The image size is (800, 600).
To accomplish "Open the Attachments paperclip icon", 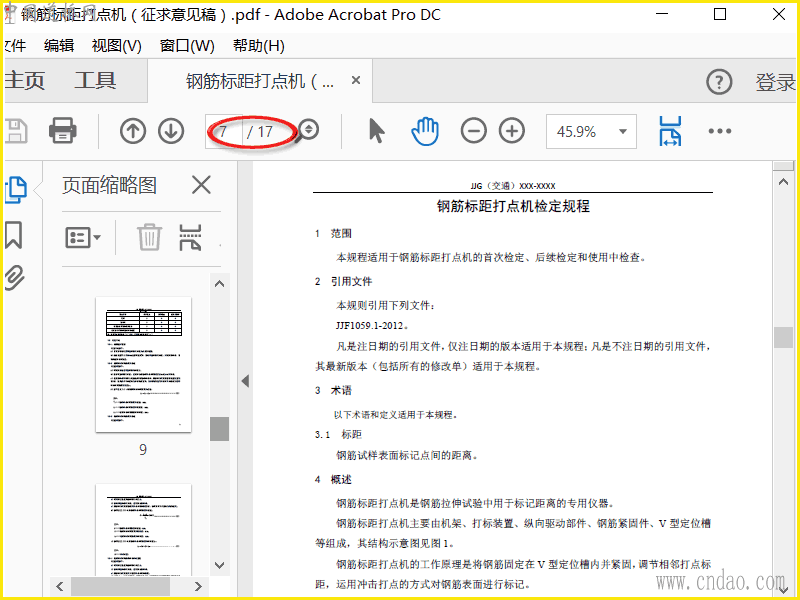I will point(14,278).
